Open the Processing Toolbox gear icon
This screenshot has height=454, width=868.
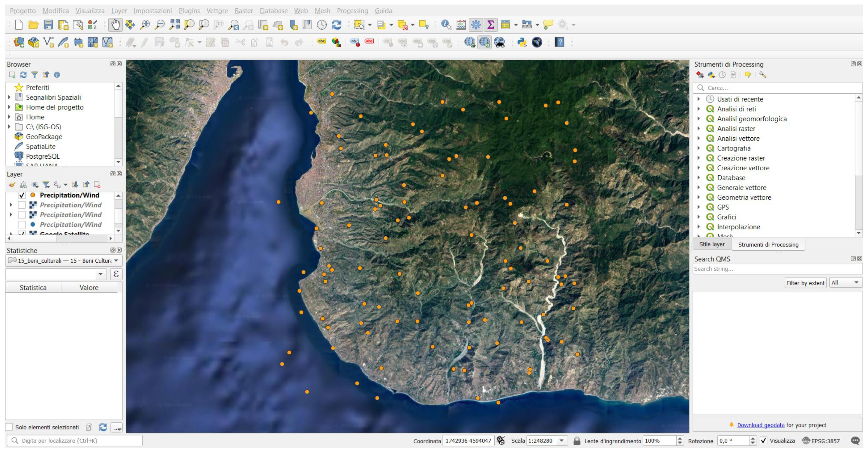pyautogui.click(x=476, y=25)
